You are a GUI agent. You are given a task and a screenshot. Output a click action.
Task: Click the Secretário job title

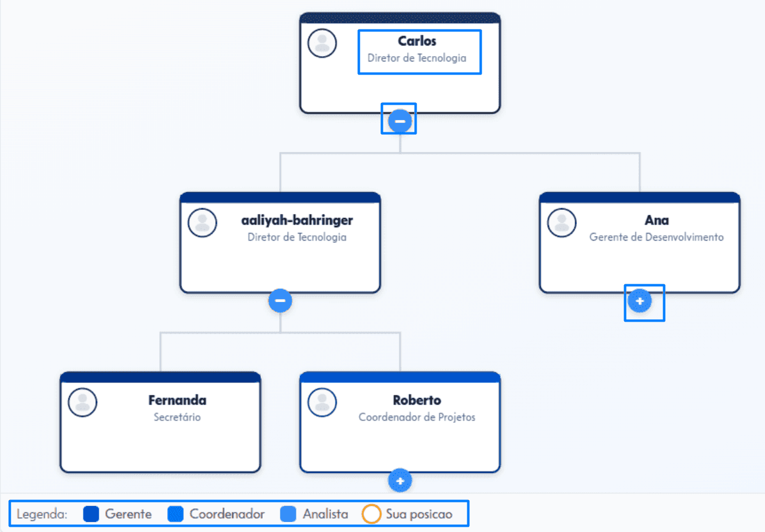[x=177, y=417]
